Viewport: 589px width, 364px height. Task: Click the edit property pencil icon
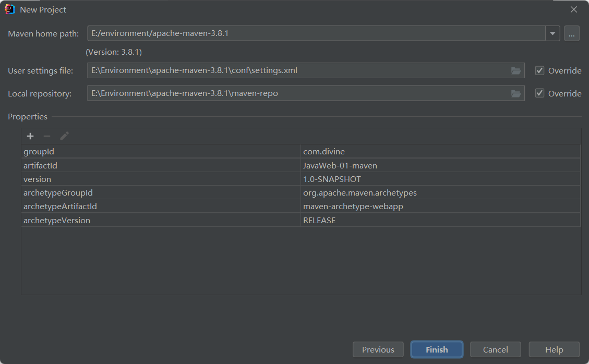point(64,136)
